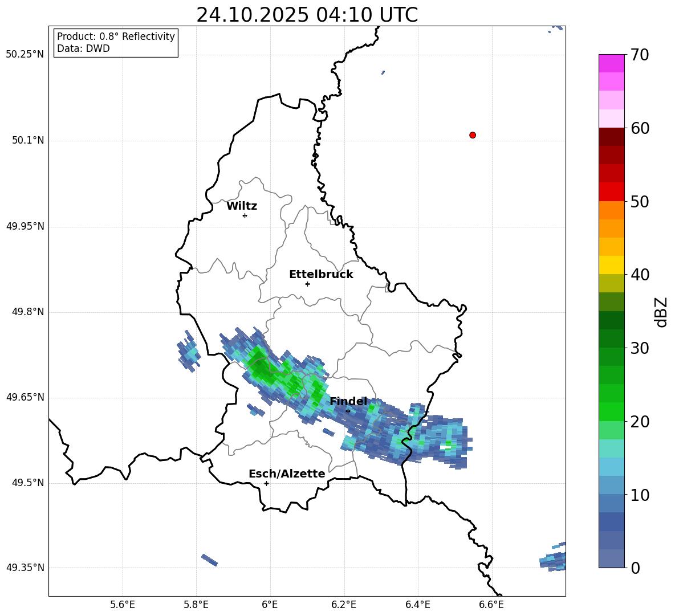The height and width of the screenshot is (616, 675).
Task: Click the Findel station label
Action: point(348,401)
